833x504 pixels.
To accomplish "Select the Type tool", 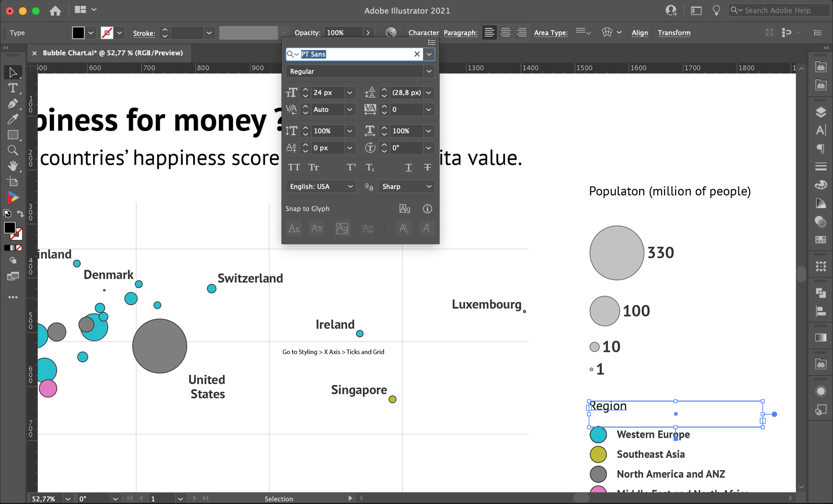I will 13,88.
